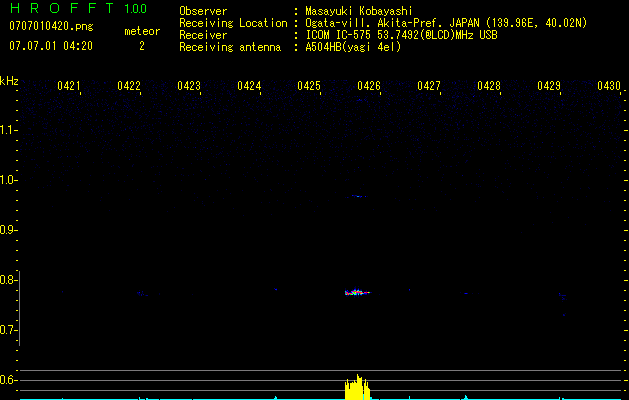Image resolution: width=629 pixels, height=400 pixels.
Task: Click the HROFFT 1.0.0 title text
Action: (x=78, y=8)
